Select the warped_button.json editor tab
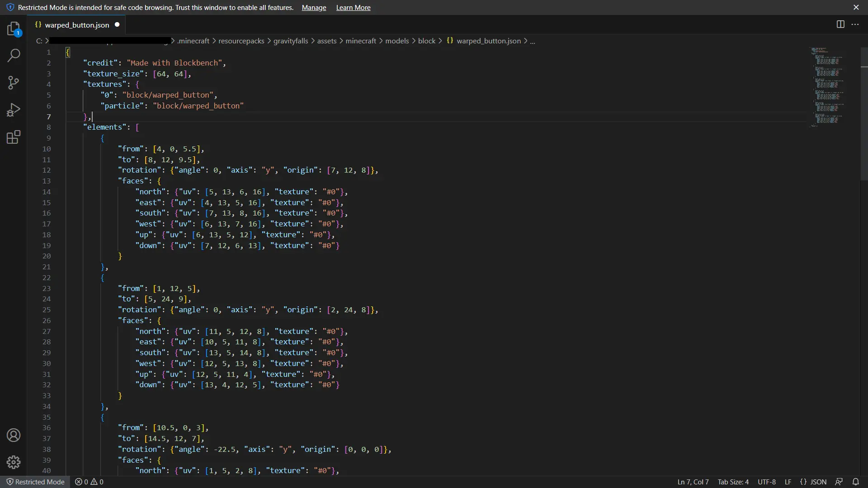Viewport: 868px width, 488px height. pyautogui.click(x=77, y=25)
